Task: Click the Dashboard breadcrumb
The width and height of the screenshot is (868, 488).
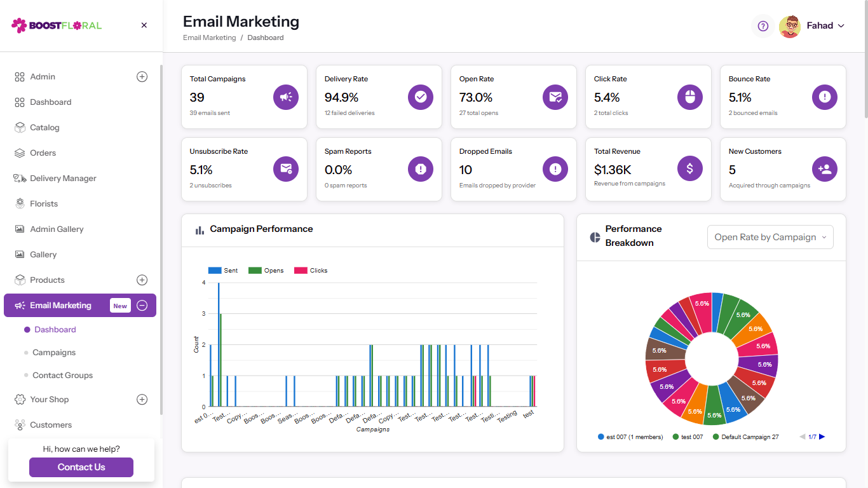Action: (x=266, y=37)
